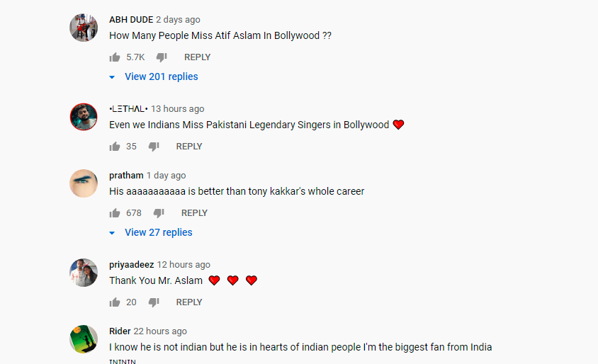Image resolution: width=598 pixels, height=364 pixels.
Task: Open pratham's profile avatar
Action: pyautogui.click(x=84, y=183)
